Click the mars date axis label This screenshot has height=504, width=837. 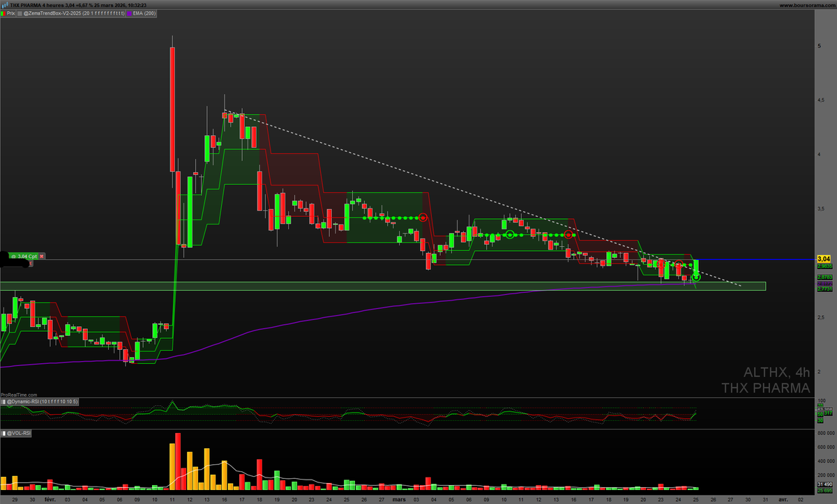point(398,499)
